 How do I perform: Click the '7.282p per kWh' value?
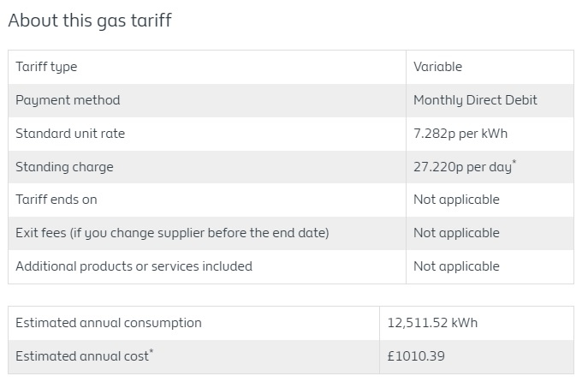460,134
